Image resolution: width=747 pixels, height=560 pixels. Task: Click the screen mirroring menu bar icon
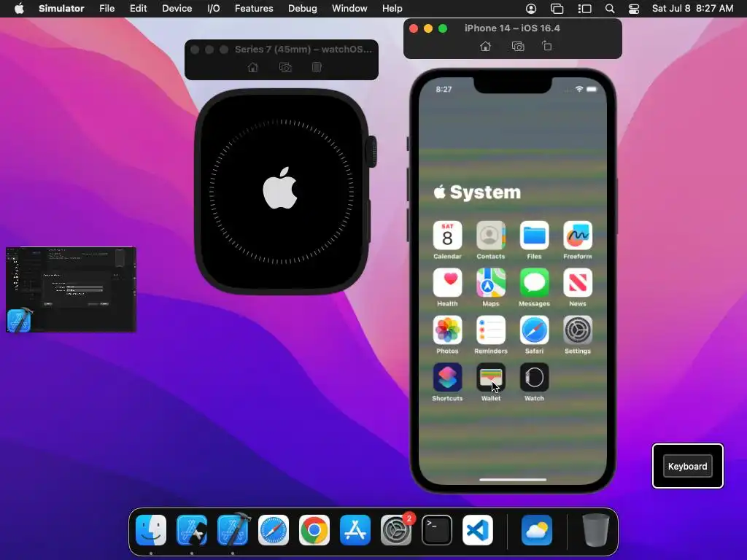click(557, 9)
